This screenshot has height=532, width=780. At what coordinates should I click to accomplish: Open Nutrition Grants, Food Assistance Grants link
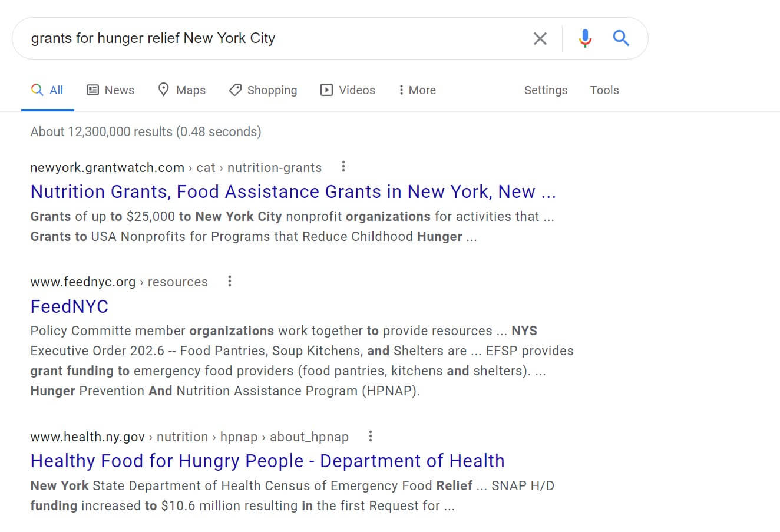point(293,191)
